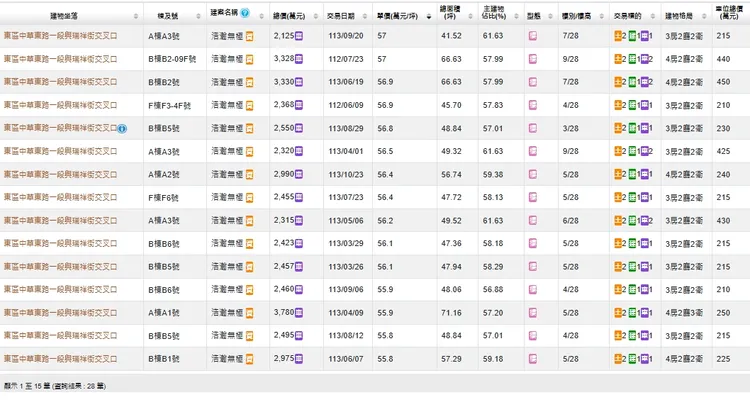Open the help icon beside 建案名稱 header
The width and height of the screenshot is (750, 400).
[x=245, y=13]
